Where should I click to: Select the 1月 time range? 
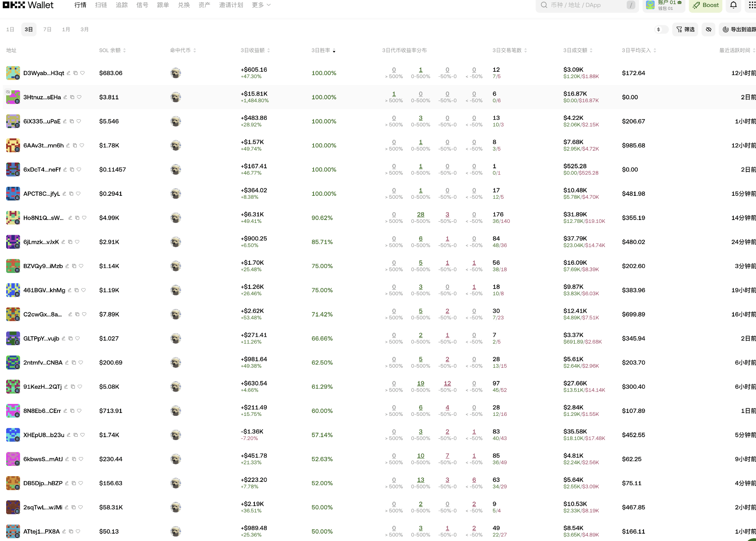(66, 30)
